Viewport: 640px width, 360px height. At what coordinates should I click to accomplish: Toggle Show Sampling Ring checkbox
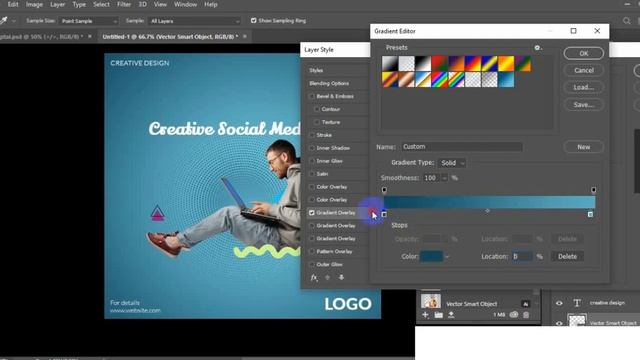(253, 20)
